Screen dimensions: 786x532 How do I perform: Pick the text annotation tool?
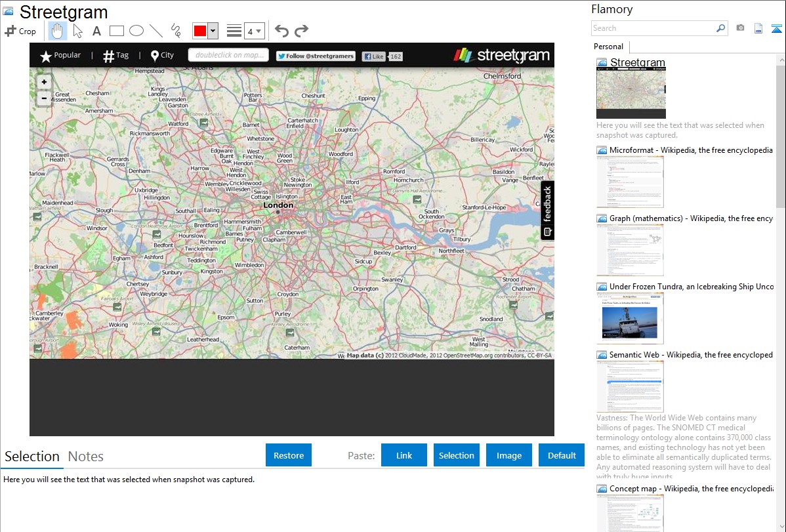(x=96, y=31)
